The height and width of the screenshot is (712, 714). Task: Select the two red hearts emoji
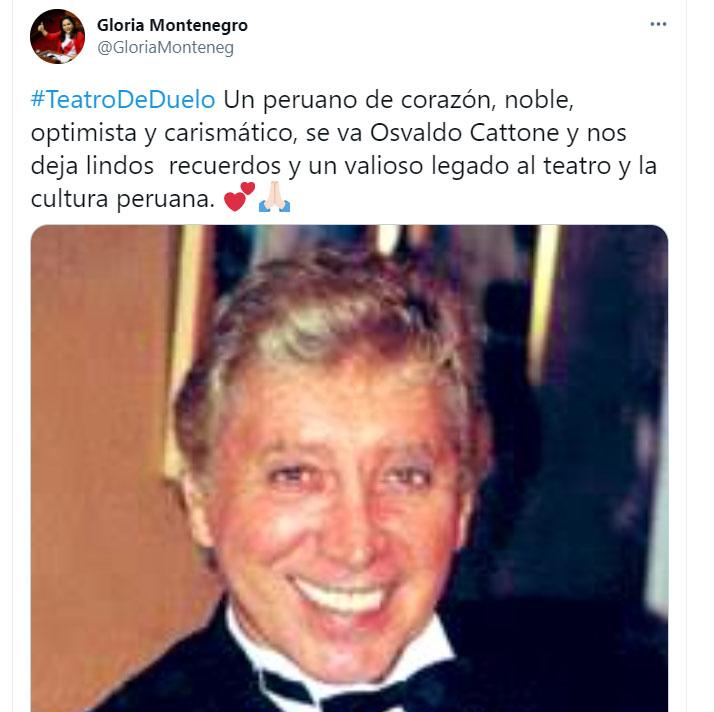tap(239, 197)
